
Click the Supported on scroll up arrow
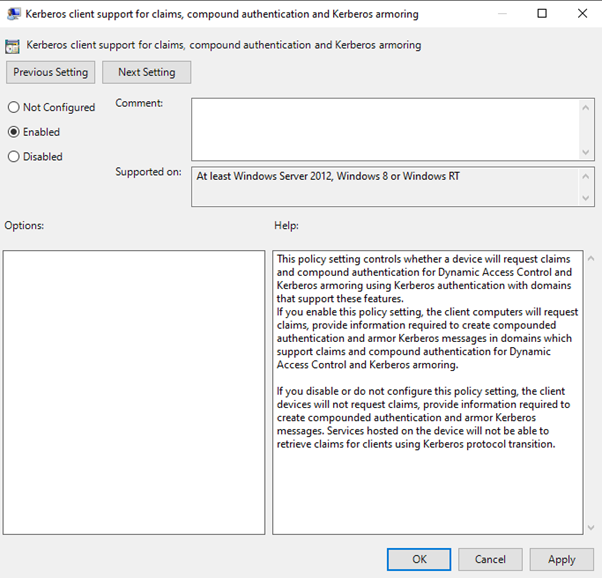click(x=585, y=177)
